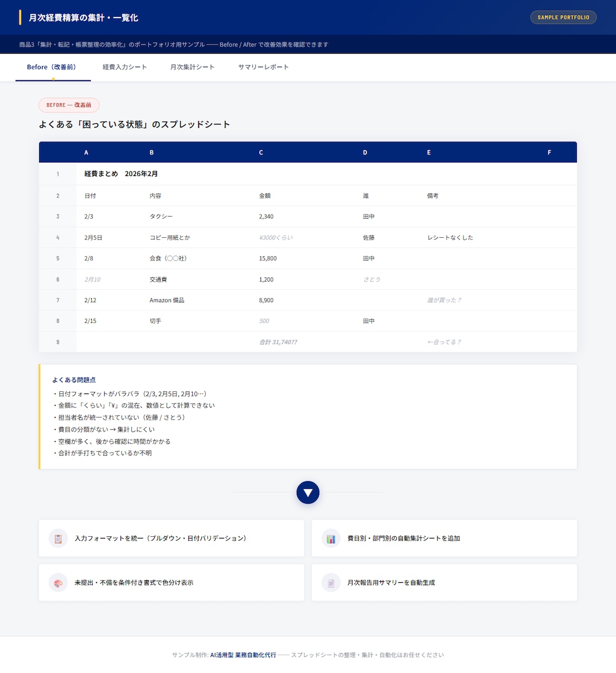Click row number 5 in the spreadsheet
Image resolution: width=616 pixels, height=673 pixels.
[x=58, y=258]
